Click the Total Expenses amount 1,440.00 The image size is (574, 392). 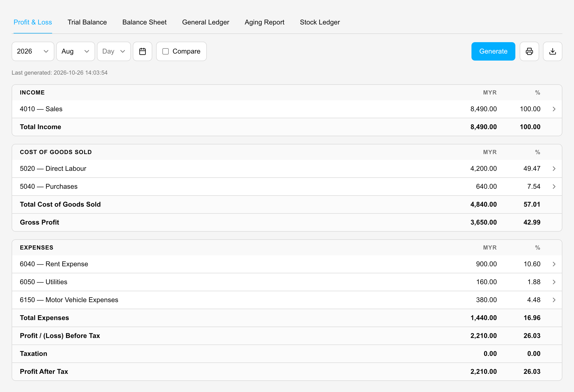[x=483, y=318]
